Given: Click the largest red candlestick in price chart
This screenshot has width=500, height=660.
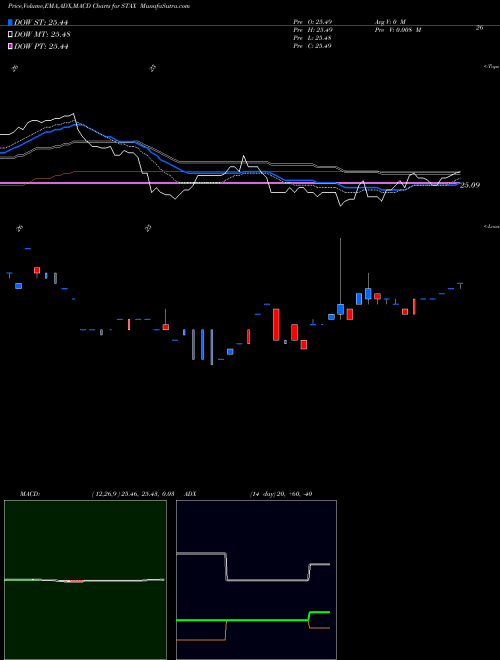Looking at the screenshot, I should (276, 325).
